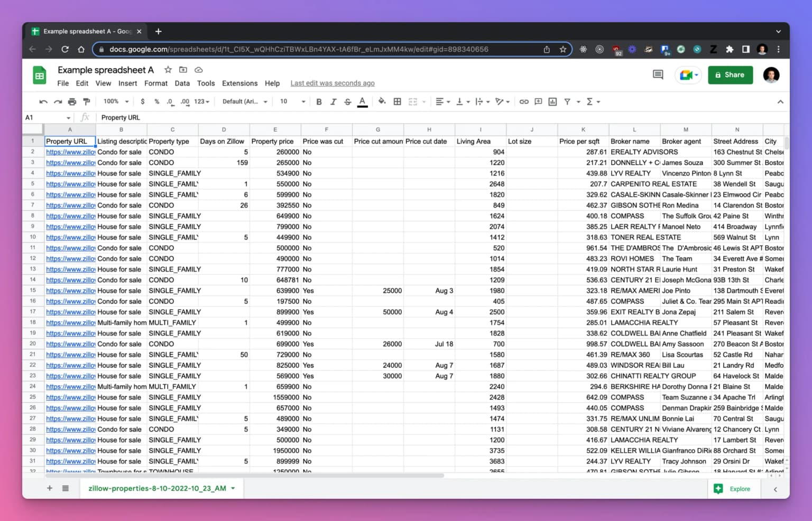Open the fill color picker

pyautogui.click(x=382, y=101)
